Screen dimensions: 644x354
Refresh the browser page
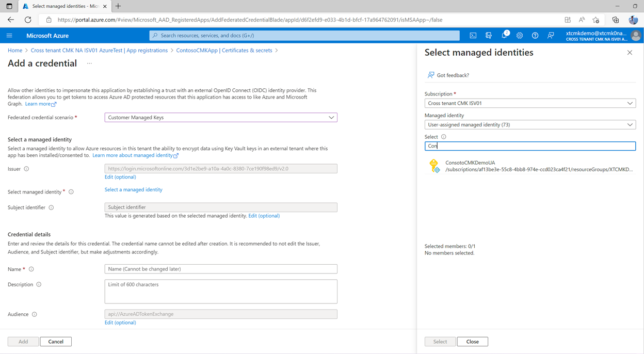pos(28,20)
